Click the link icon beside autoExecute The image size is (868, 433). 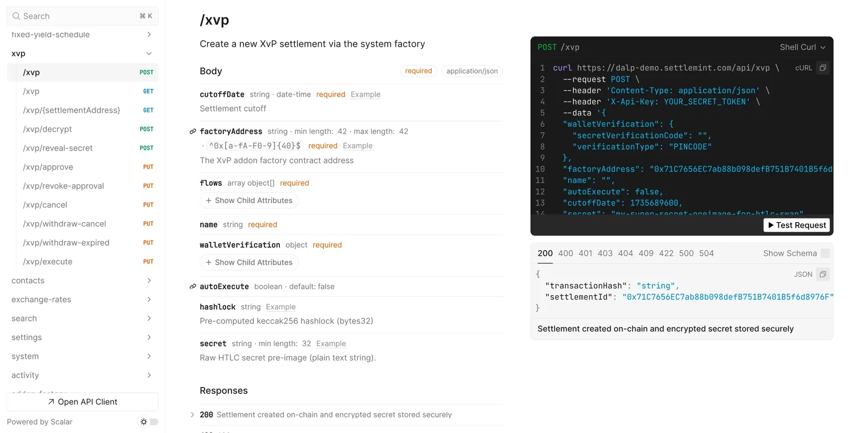(x=193, y=287)
